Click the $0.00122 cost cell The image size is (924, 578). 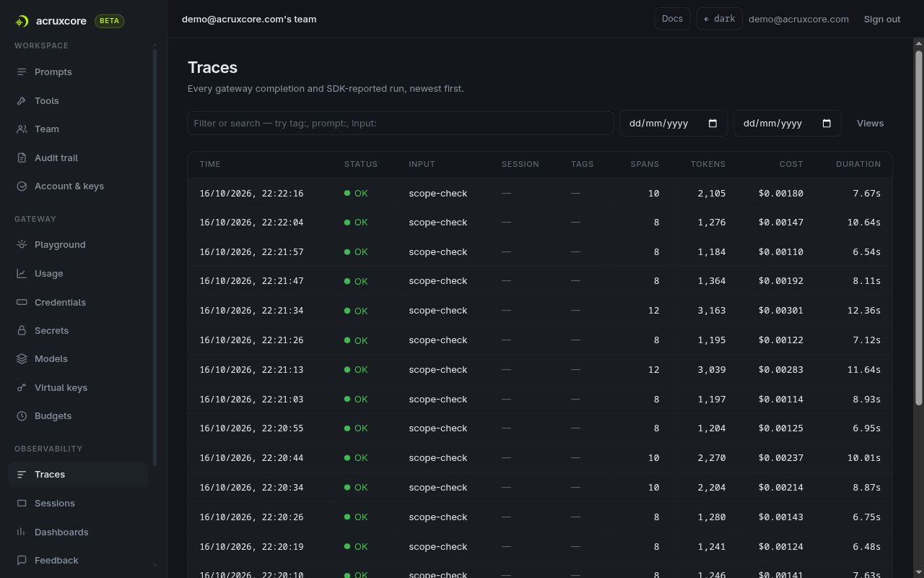coord(781,340)
